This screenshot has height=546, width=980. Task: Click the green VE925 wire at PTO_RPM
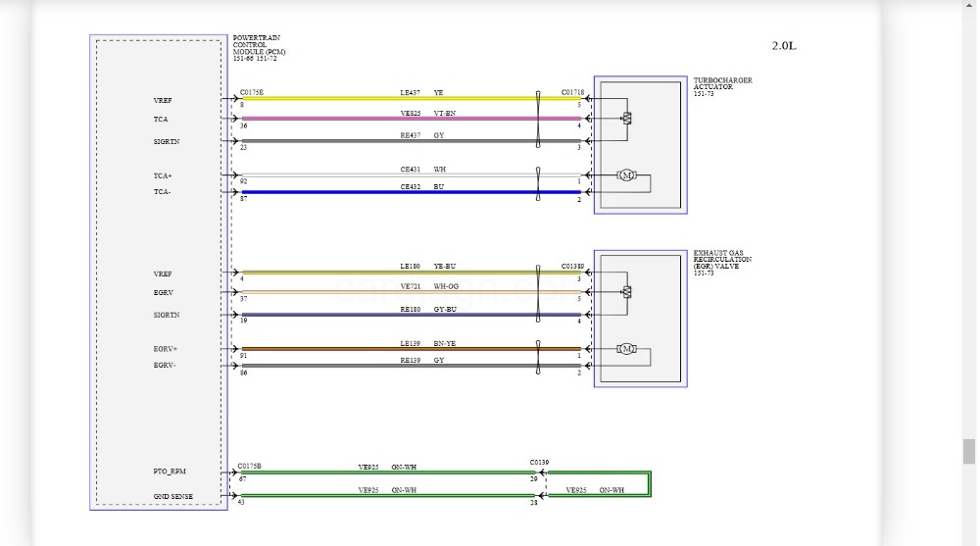(x=392, y=473)
